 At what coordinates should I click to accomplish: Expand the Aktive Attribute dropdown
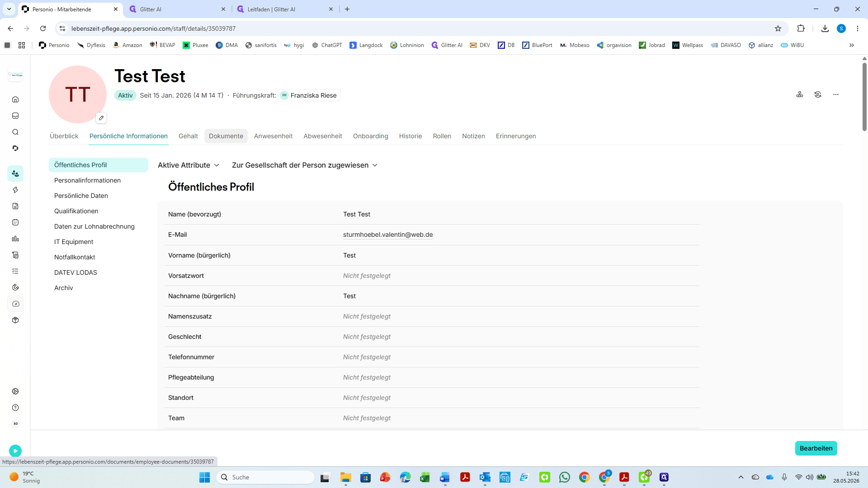(x=189, y=165)
